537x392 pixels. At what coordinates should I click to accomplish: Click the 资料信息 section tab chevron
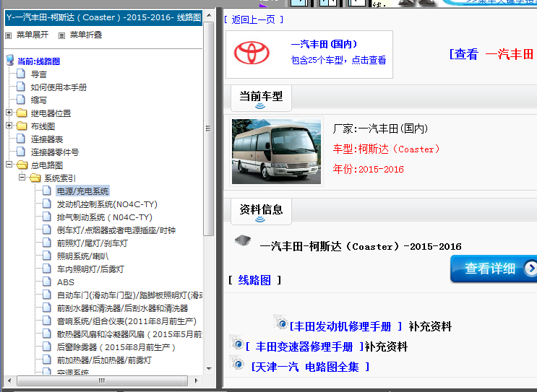tap(260, 219)
